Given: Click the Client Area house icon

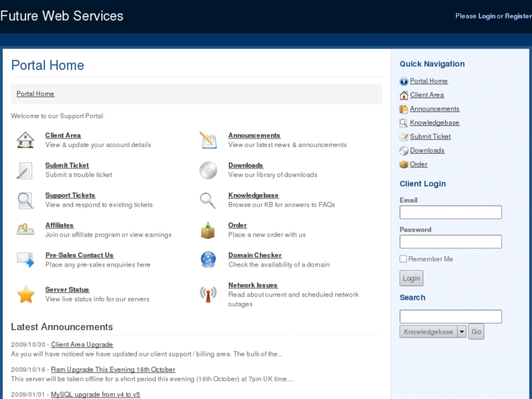Looking at the screenshot, I should tap(26, 140).
